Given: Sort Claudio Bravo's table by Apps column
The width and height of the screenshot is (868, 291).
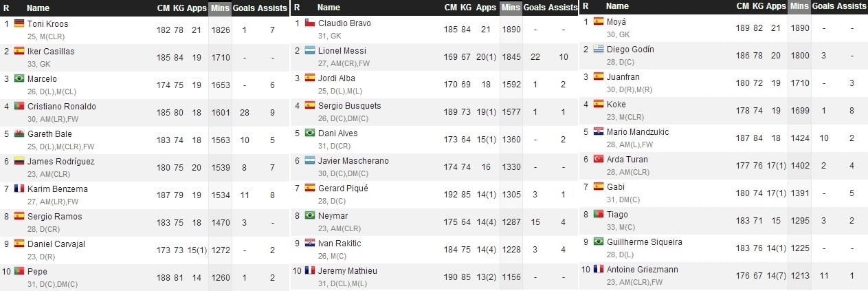Looking at the screenshot, I should tap(486, 8).
